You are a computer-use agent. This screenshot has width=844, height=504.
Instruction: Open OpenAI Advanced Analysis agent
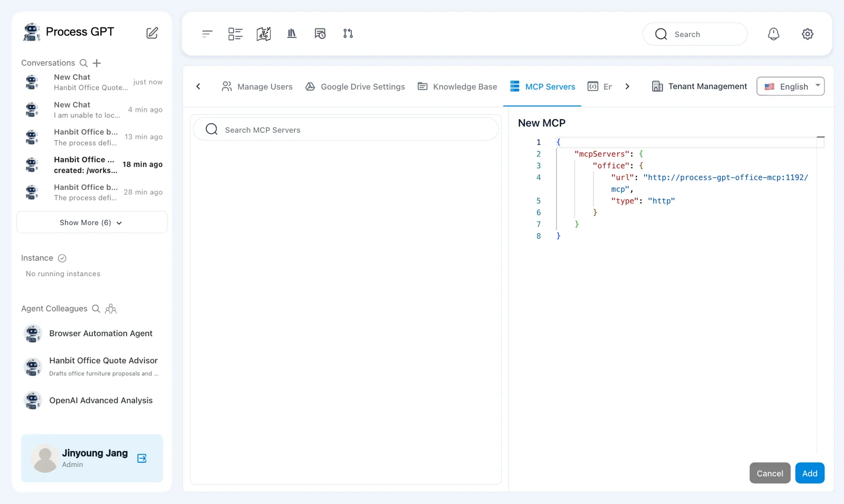[92, 401]
